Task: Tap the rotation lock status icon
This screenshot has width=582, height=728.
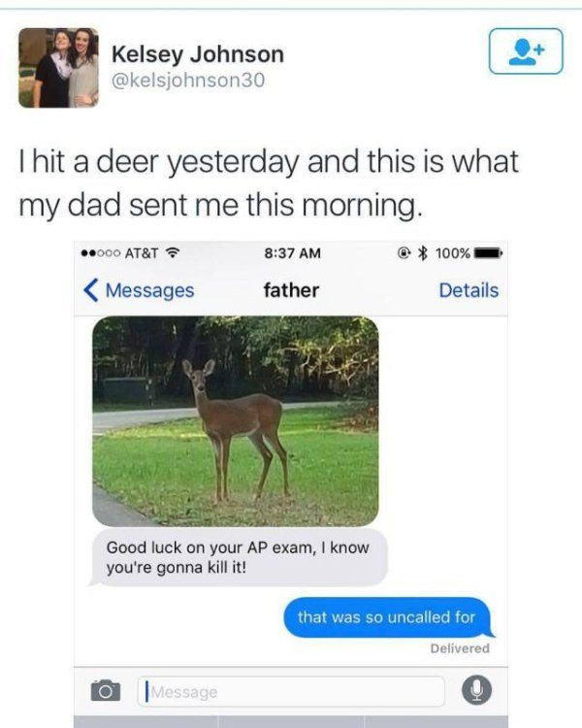Action: pyautogui.click(x=404, y=253)
